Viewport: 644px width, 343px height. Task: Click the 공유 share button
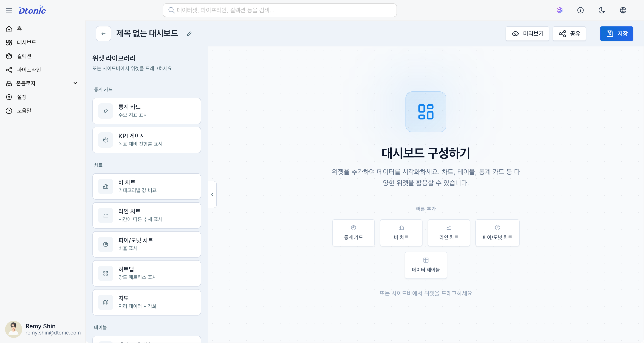pyautogui.click(x=569, y=34)
